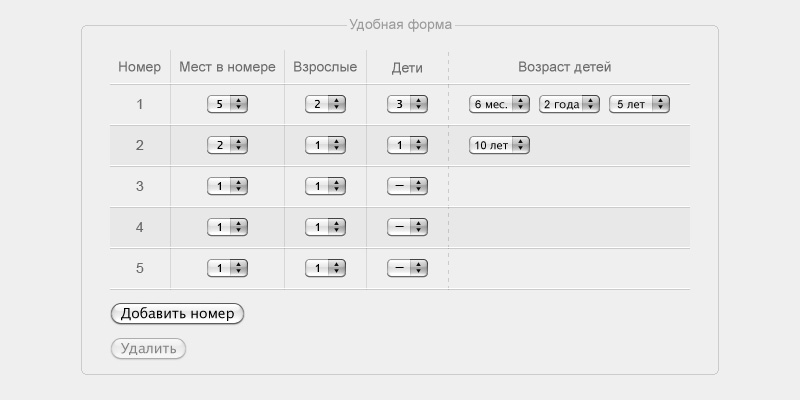Change the '10 лет' child age dropdown
The width and height of the screenshot is (800, 400).
[499, 145]
